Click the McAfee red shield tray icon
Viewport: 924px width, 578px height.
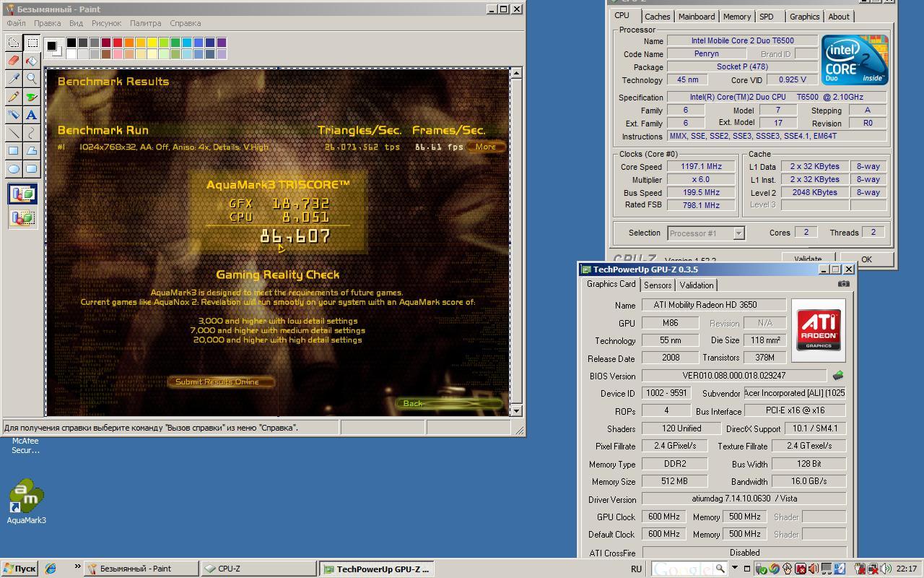pyautogui.click(x=800, y=569)
